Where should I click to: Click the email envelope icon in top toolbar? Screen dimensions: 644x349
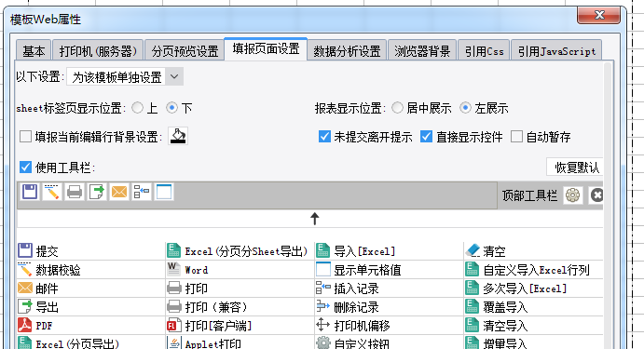tap(119, 192)
